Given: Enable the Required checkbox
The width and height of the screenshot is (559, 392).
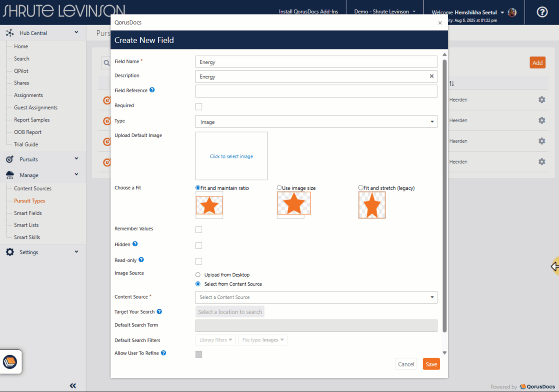Looking at the screenshot, I should 199,106.
